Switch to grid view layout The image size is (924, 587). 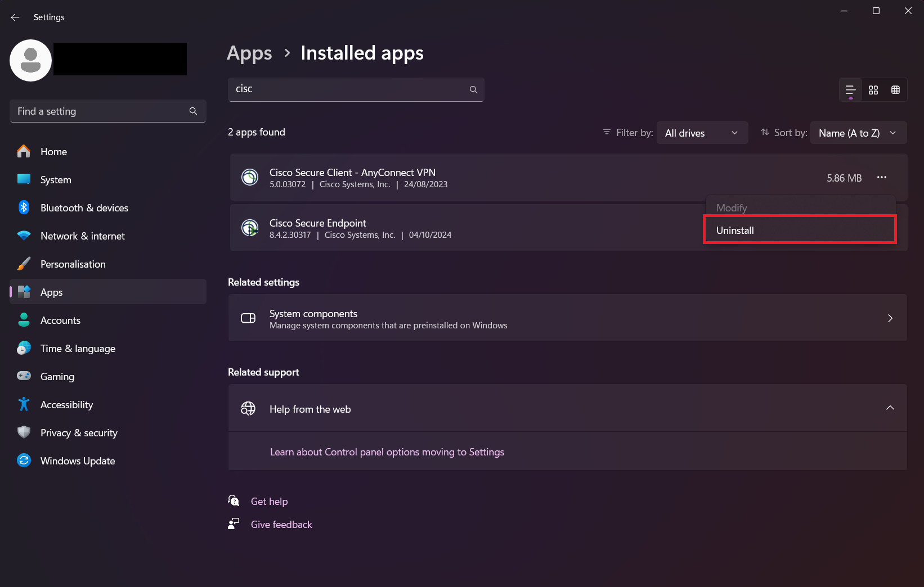(x=873, y=90)
